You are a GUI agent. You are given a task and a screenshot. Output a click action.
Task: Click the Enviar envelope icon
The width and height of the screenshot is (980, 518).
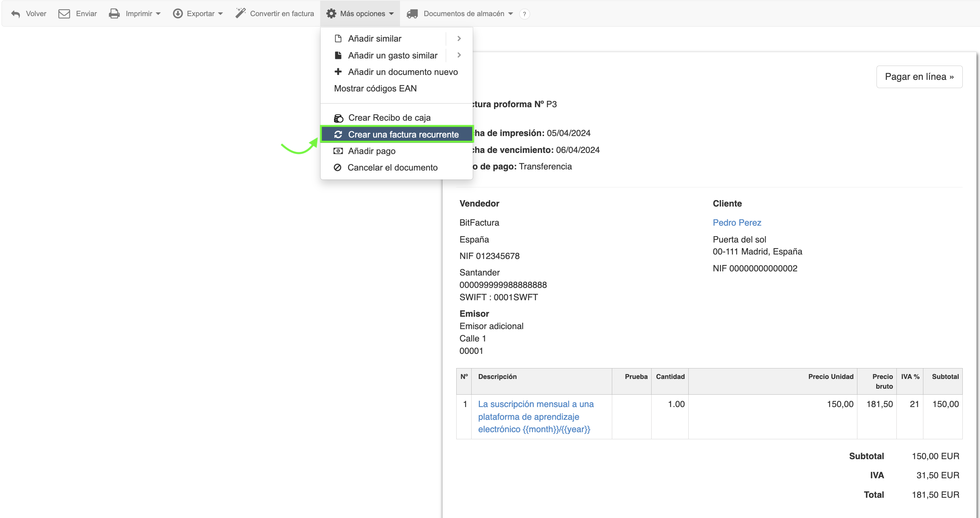point(64,14)
